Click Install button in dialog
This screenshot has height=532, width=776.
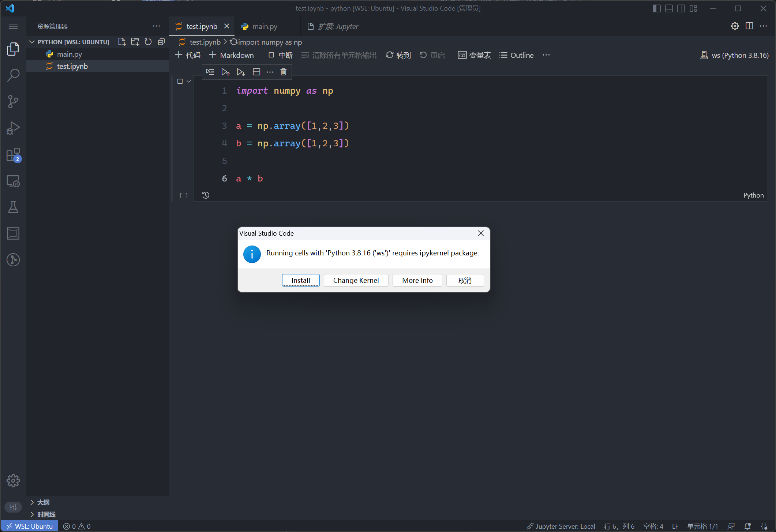pyautogui.click(x=301, y=280)
